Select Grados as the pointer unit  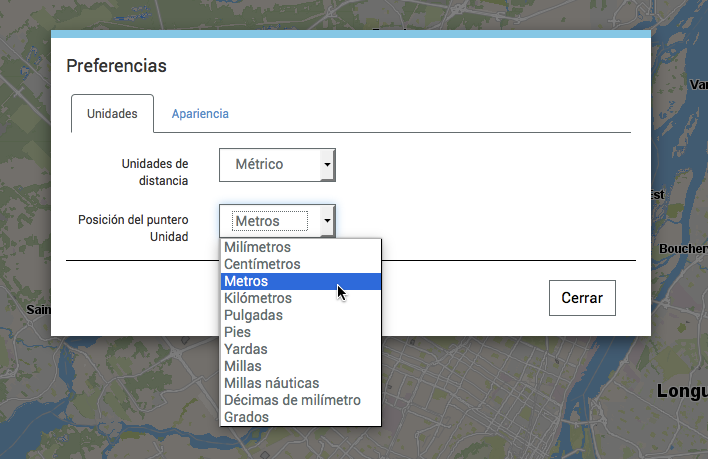point(301,417)
